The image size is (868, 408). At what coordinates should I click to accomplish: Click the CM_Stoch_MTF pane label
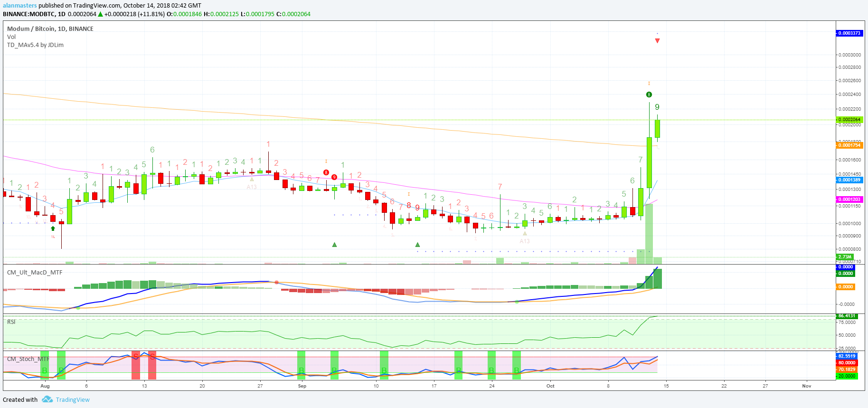[28, 359]
